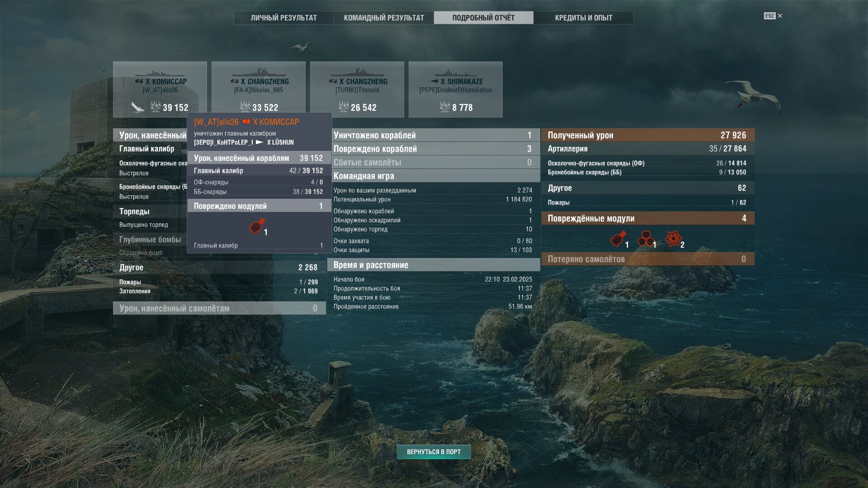Click the Очки защиты row
The width and height of the screenshot is (868, 488).
coord(433,250)
